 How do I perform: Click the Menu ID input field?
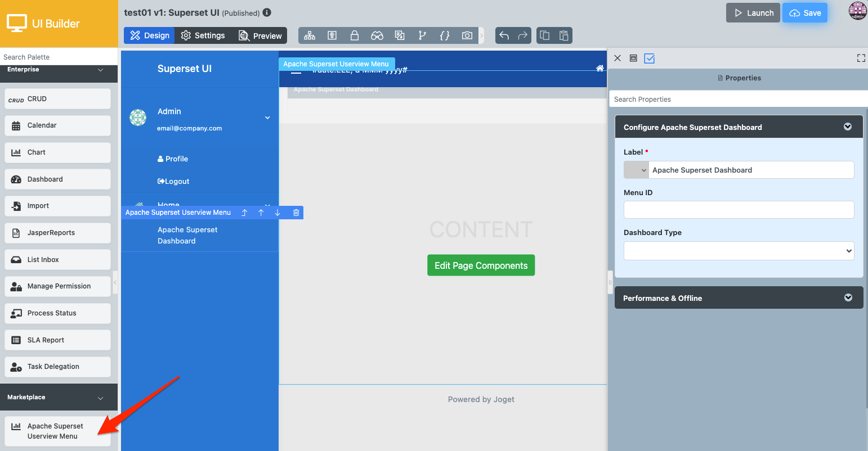pos(739,210)
